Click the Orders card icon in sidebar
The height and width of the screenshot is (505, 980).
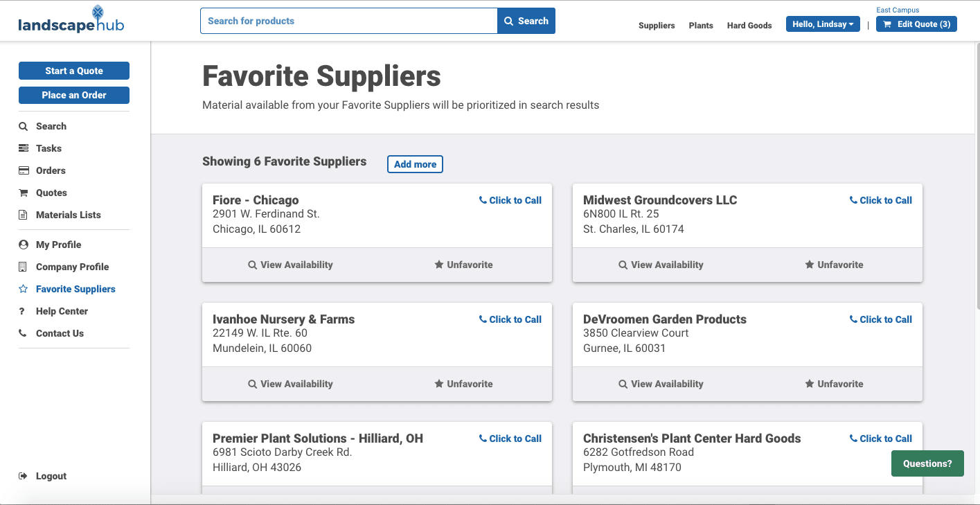pos(24,170)
